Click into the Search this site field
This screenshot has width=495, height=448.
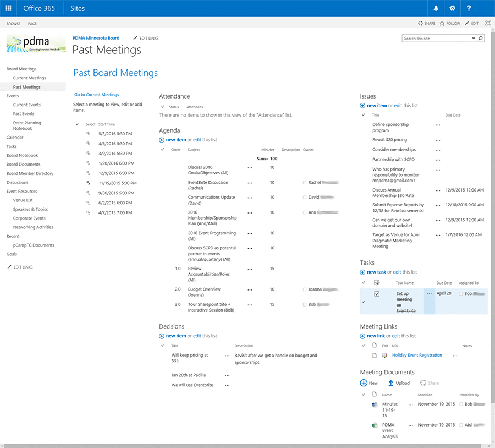[436, 39]
